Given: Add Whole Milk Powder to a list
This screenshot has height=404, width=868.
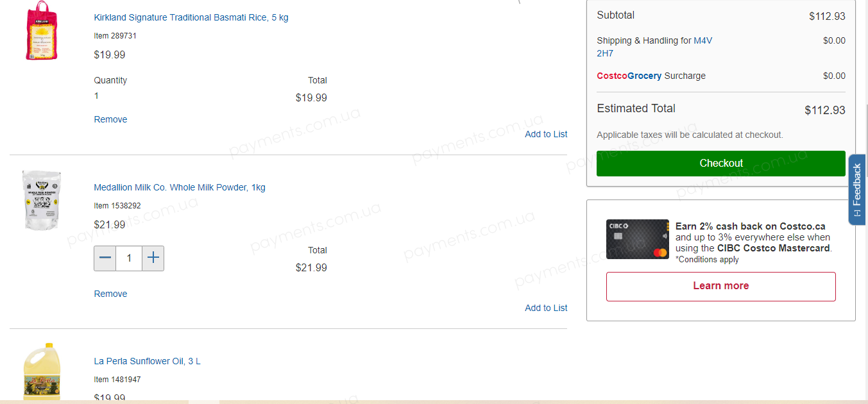Looking at the screenshot, I should (x=546, y=308).
